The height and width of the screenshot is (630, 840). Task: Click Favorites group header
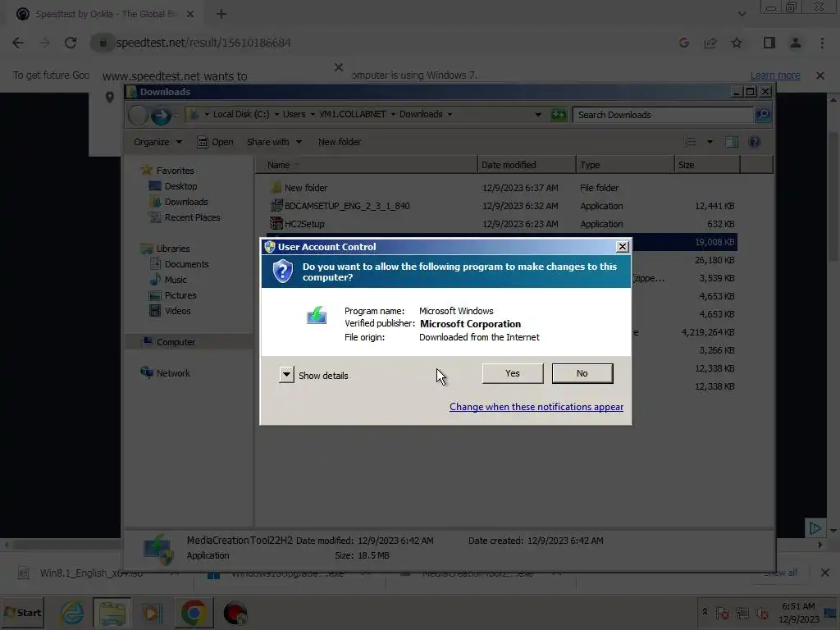(167, 171)
